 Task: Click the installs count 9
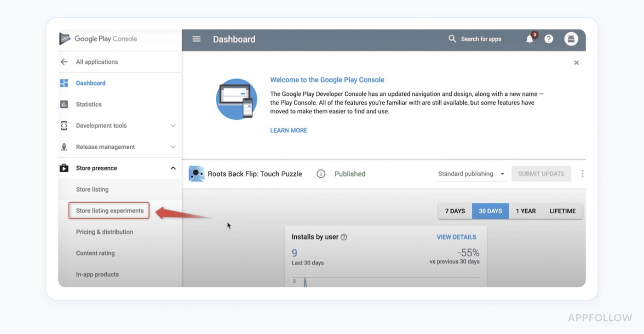coord(294,253)
